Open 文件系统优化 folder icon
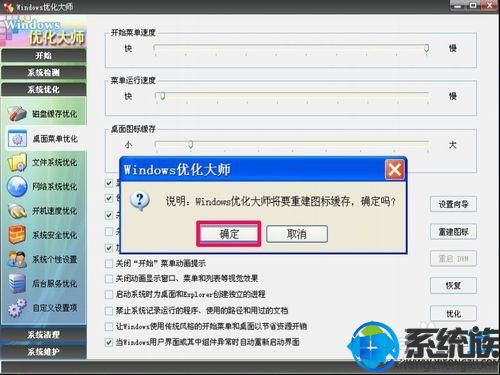The image size is (500, 375). point(17,162)
